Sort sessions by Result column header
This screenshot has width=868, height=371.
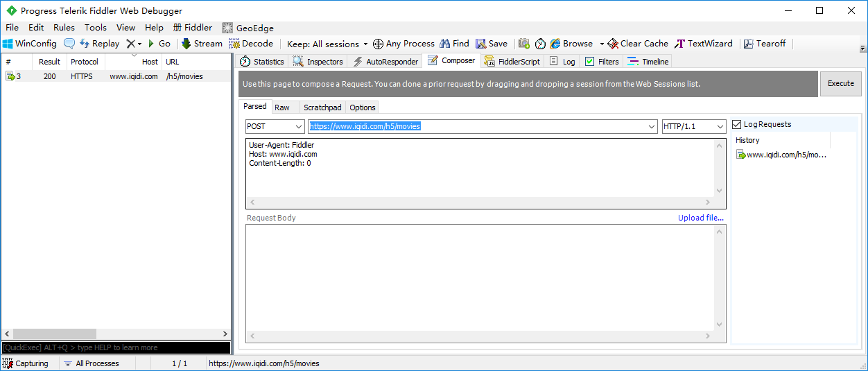coord(49,62)
